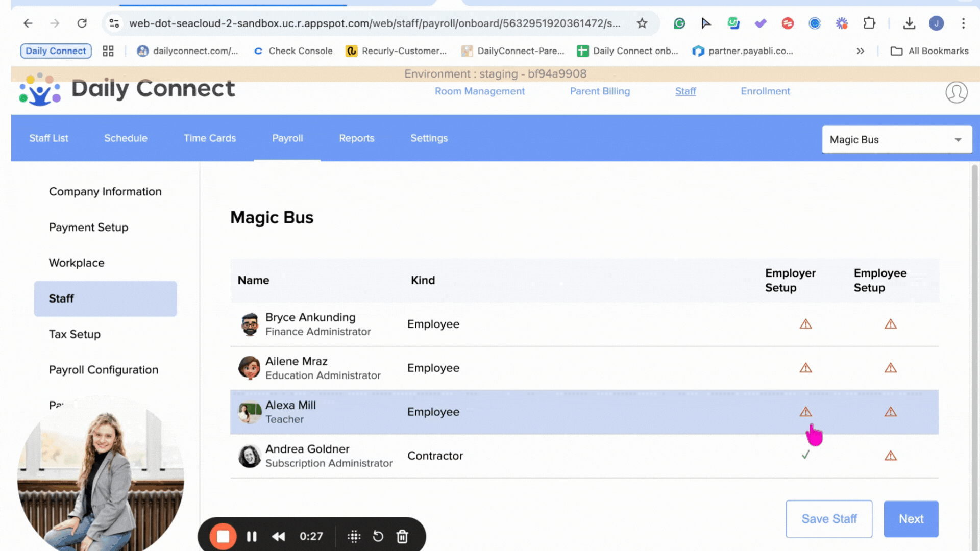Click Andrea Goldner's Employee Setup warning icon
Viewport: 980px width, 551px height.
click(x=890, y=456)
